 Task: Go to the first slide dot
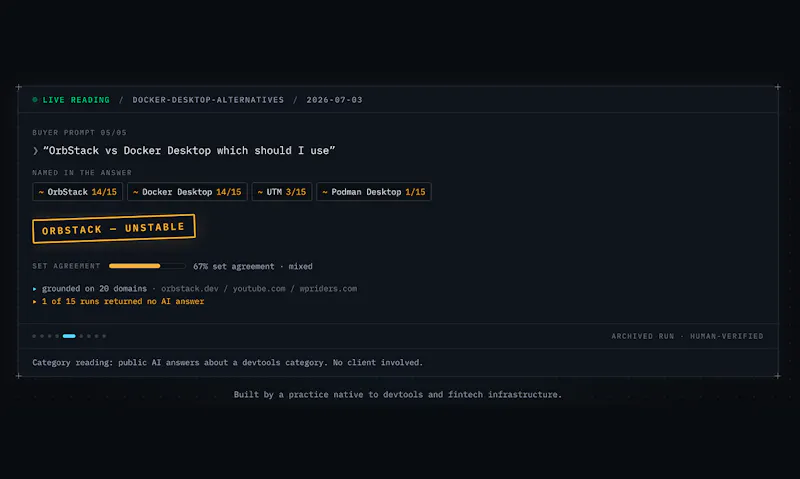click(34, 336)
